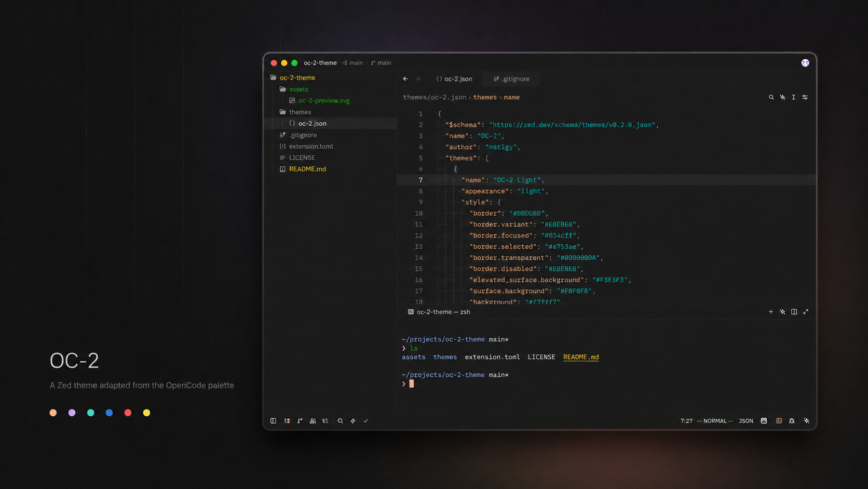This screenshot has height=489, width=868.
Task: Open the main branch picker in title bar
Action: point(381,63)
